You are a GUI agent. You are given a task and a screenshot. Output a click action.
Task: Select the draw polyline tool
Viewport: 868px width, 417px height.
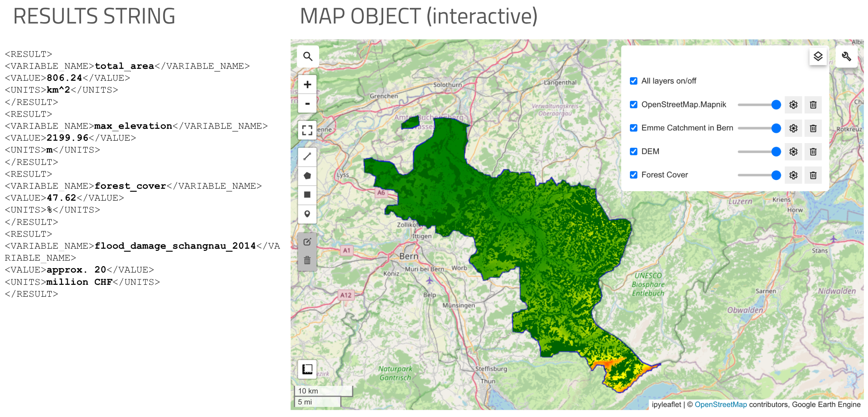pyautogui.click(x=307, y=157)
